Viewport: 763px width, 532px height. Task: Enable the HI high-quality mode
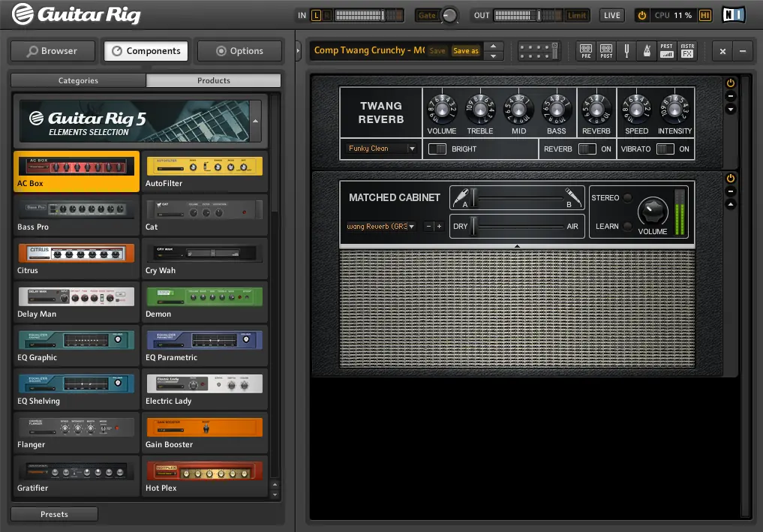tap(704, 16)
